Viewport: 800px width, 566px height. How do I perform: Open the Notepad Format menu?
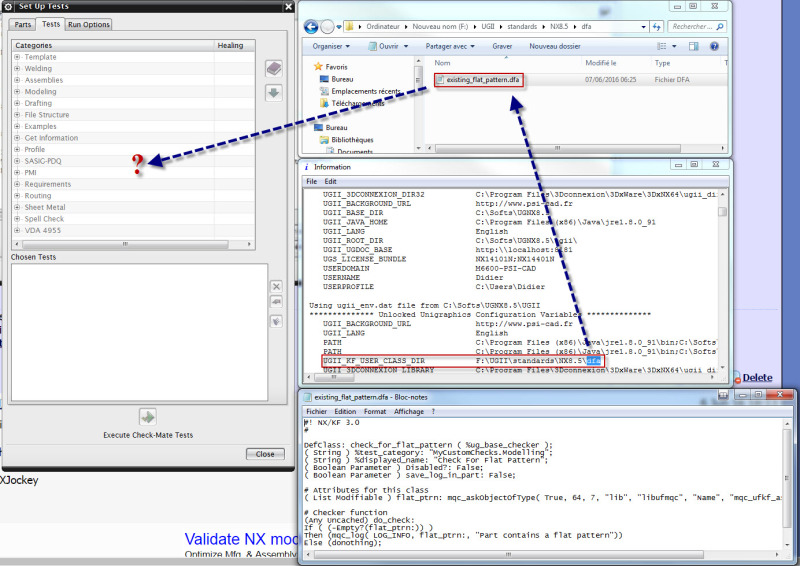(375, 411)
